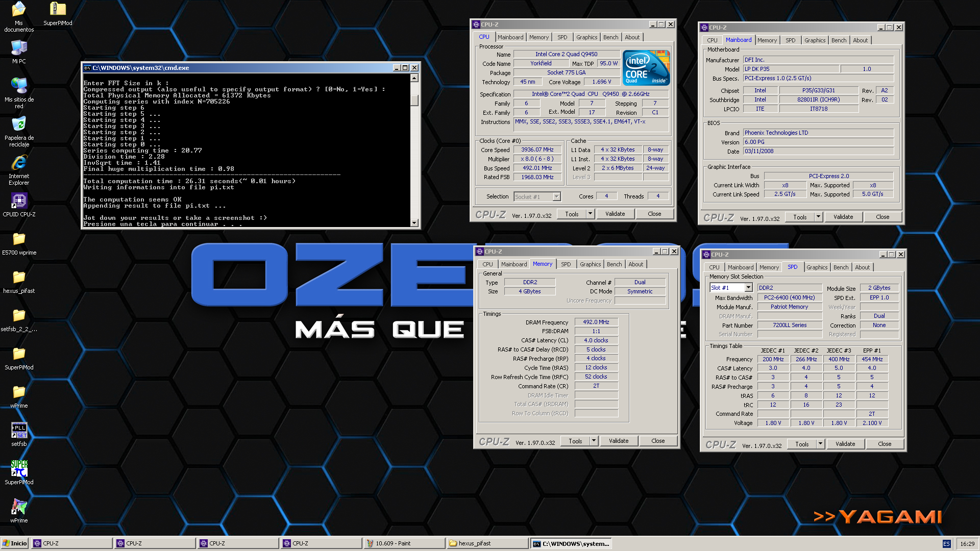Launch the wPrime application shortcut
Image resolution: width=980 pixels, height=551 pixels.
(19, 511)
